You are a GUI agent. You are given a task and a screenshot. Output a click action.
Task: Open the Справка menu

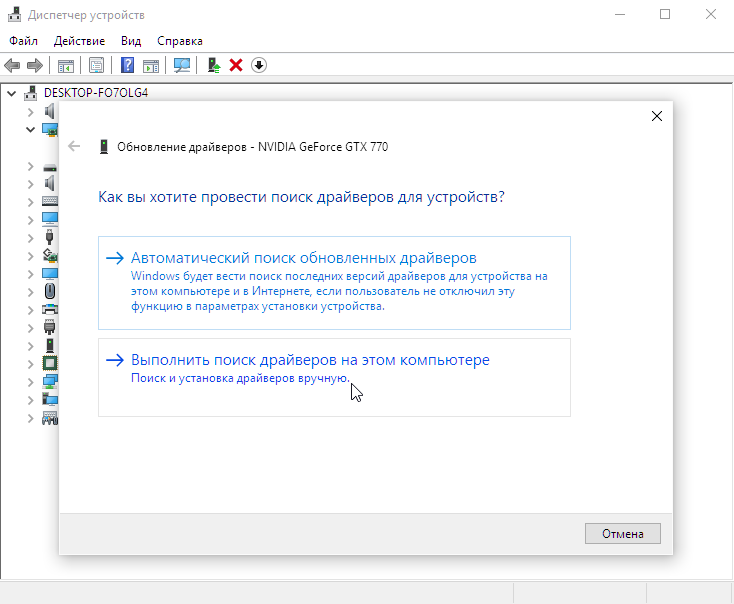pos(180,41)
